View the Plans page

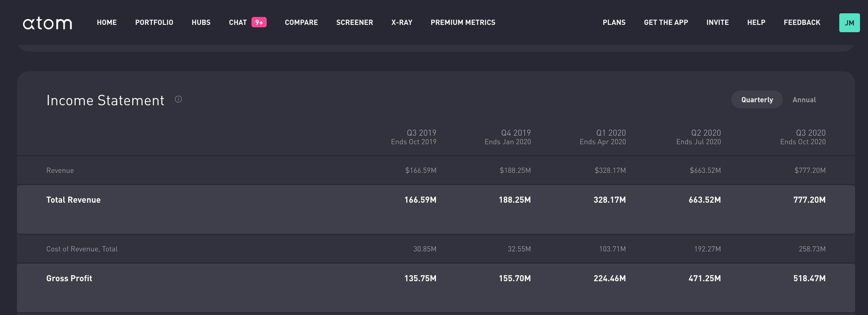(614, 23)
